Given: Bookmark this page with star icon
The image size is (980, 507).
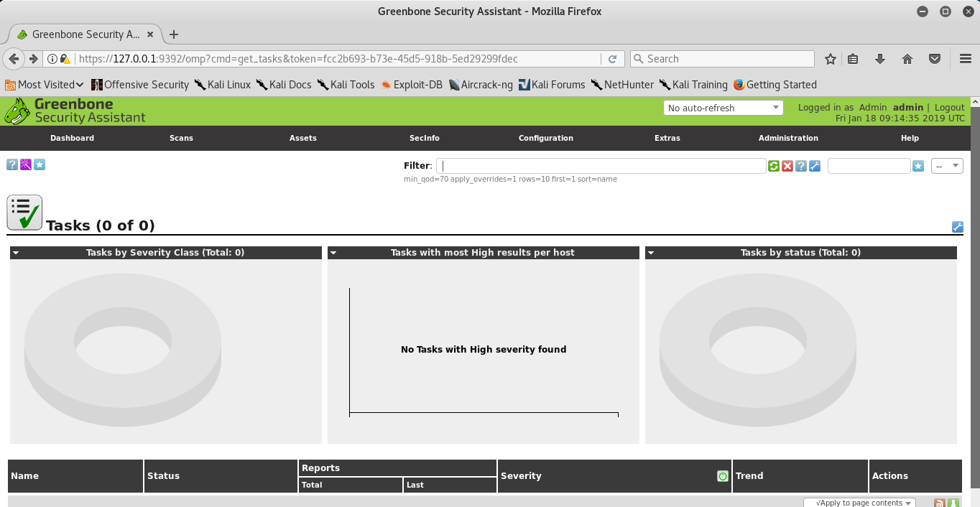Looking at the screenshot, I should pos(831,59).
